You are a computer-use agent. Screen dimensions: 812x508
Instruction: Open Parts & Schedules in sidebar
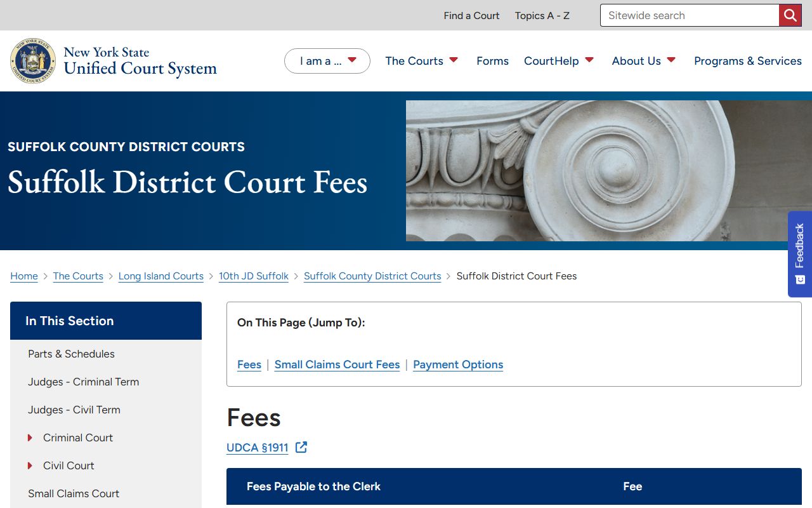tap(71, 354)
